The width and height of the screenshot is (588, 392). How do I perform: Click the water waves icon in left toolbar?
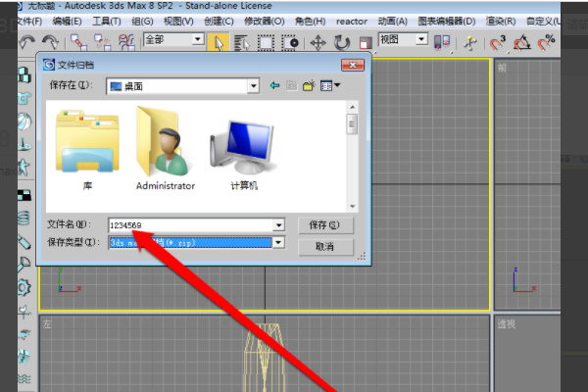click(24, 379)
